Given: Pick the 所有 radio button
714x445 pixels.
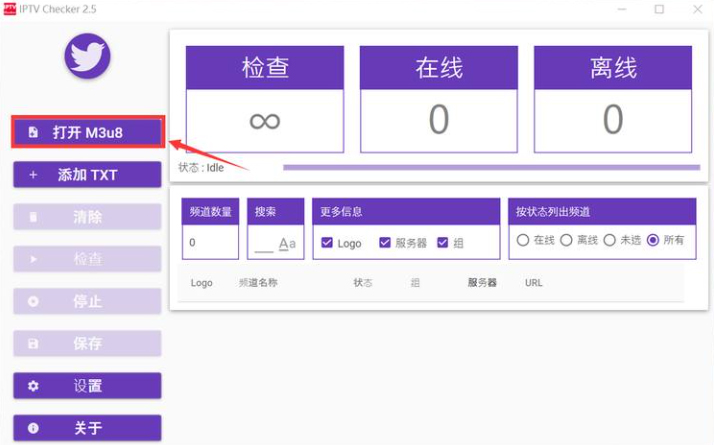Looking at the screenshot, I should point(653,241).
